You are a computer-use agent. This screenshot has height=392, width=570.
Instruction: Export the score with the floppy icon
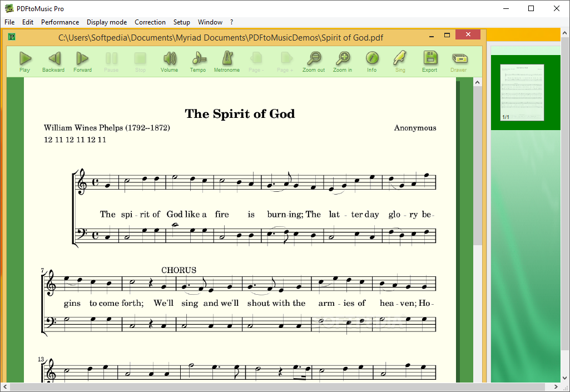tap(430, 62)
